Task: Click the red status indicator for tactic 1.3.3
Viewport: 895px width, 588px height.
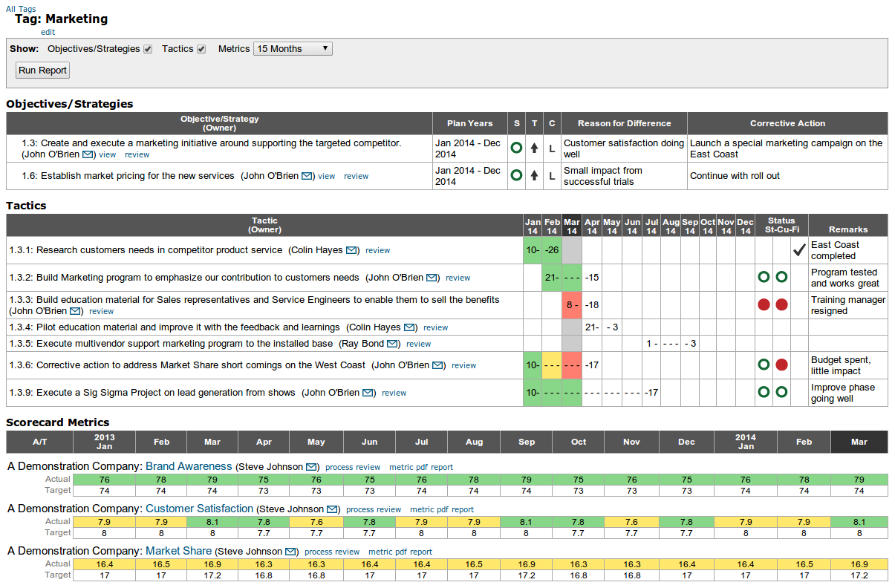Action: pyautogui.click(x=764, y=305)
